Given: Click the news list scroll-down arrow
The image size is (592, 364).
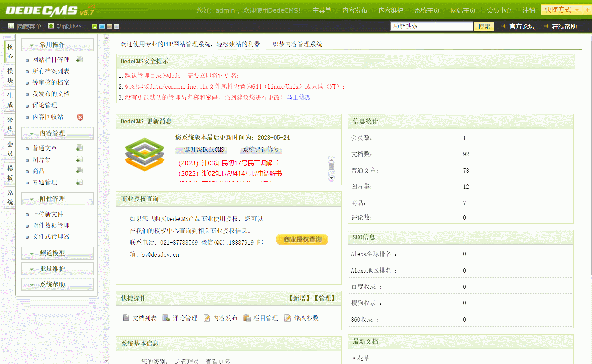Looking at the screenshot, I should [x=331, y=178].
